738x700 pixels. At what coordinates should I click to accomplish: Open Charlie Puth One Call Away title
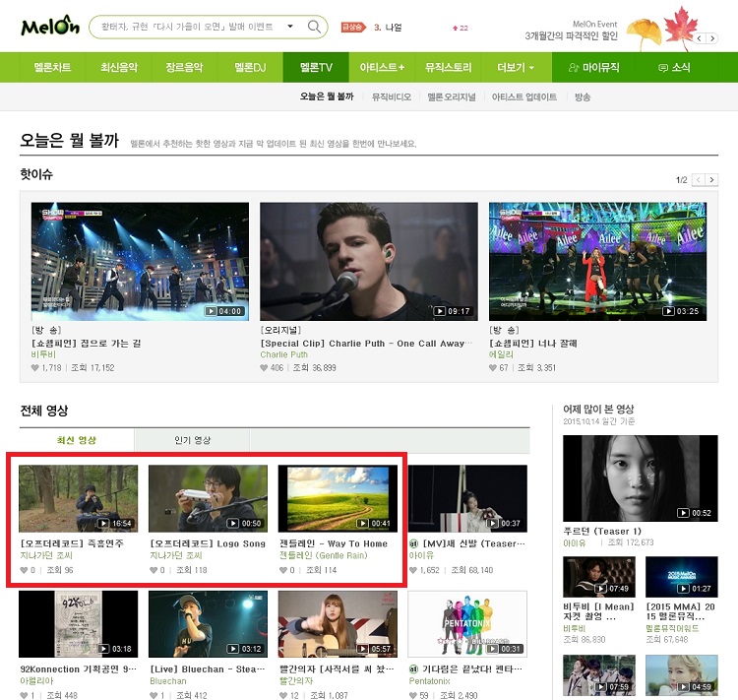(366, 344)
